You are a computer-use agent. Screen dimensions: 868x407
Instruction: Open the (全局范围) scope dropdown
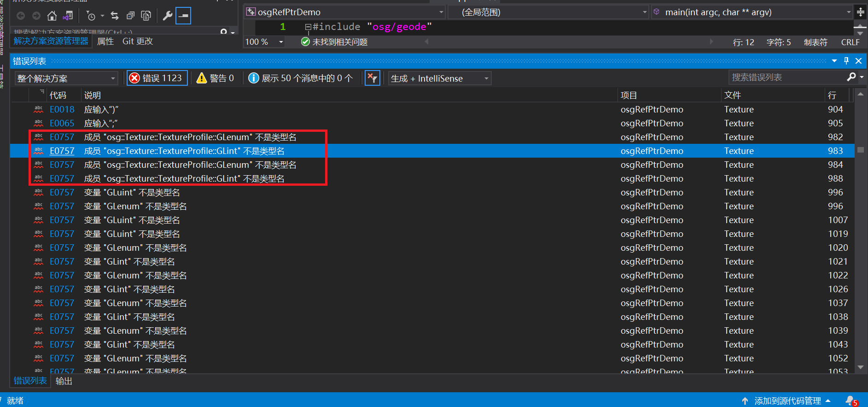548,12
